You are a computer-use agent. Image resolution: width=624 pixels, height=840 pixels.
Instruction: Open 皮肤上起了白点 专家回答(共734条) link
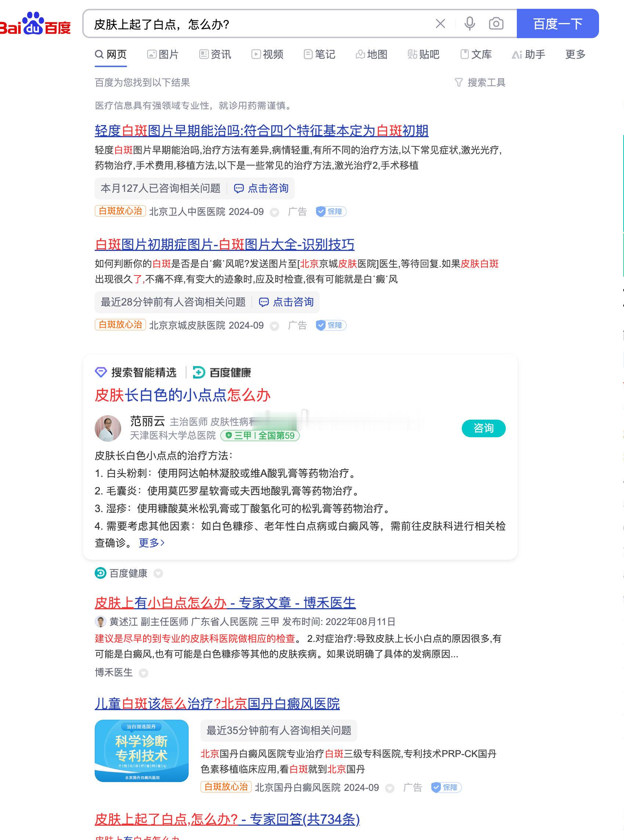click(227, 819)
